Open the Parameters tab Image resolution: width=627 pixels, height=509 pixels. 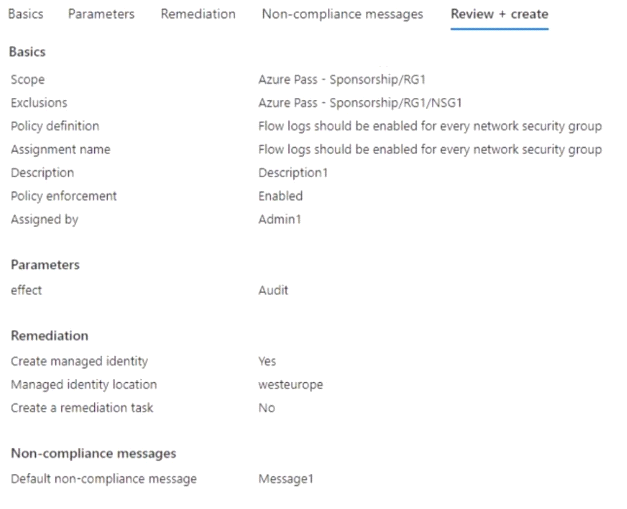point(101,14)
